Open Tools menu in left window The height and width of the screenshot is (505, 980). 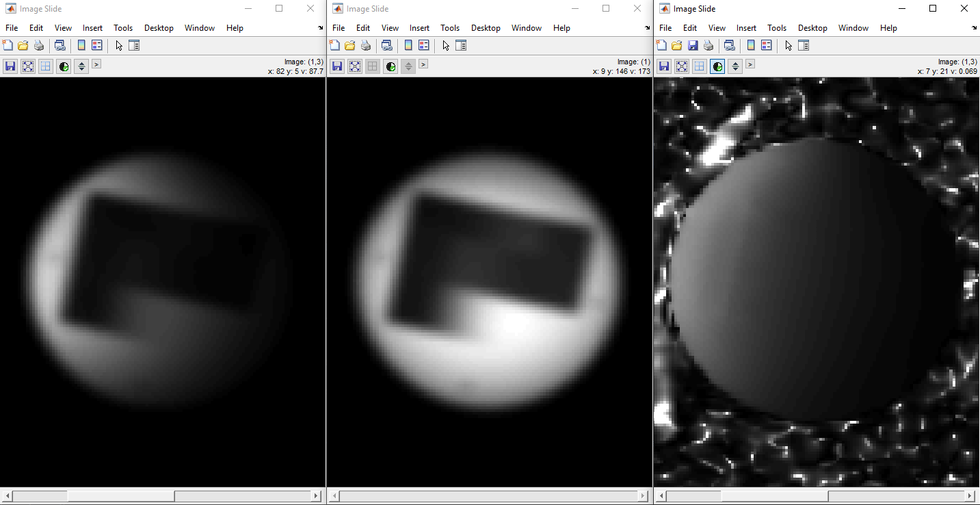(x=123, y=28)
